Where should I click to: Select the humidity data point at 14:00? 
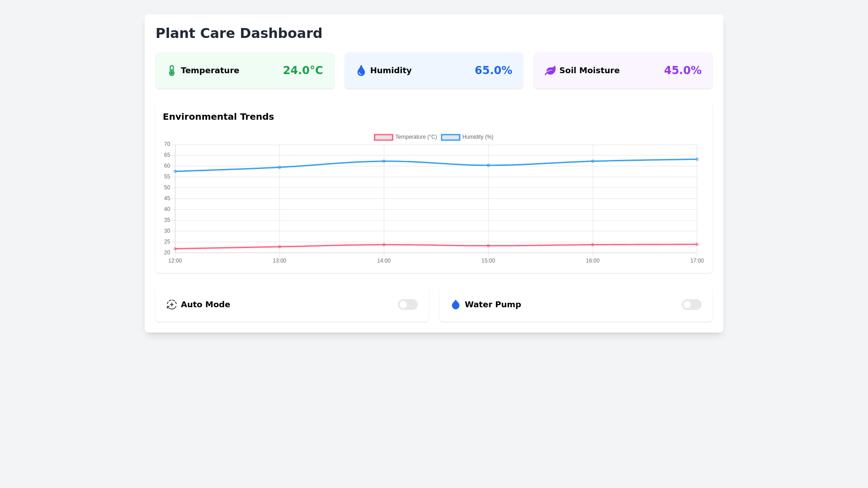tap(384, 161)
